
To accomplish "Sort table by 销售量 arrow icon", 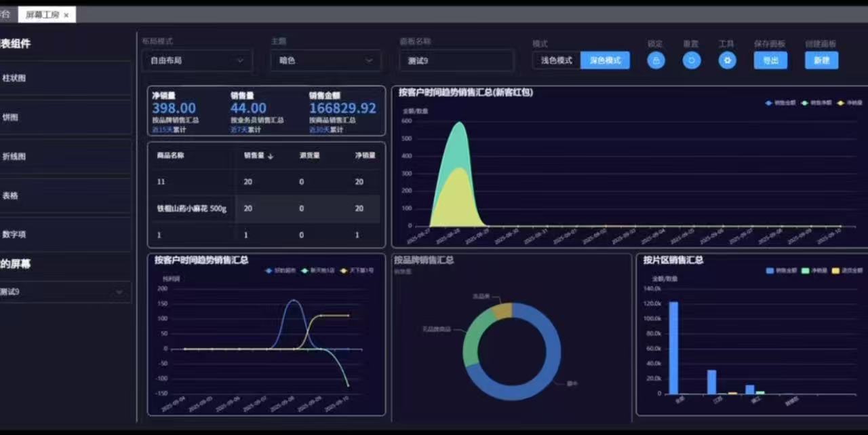I will [x=271, y=155].
